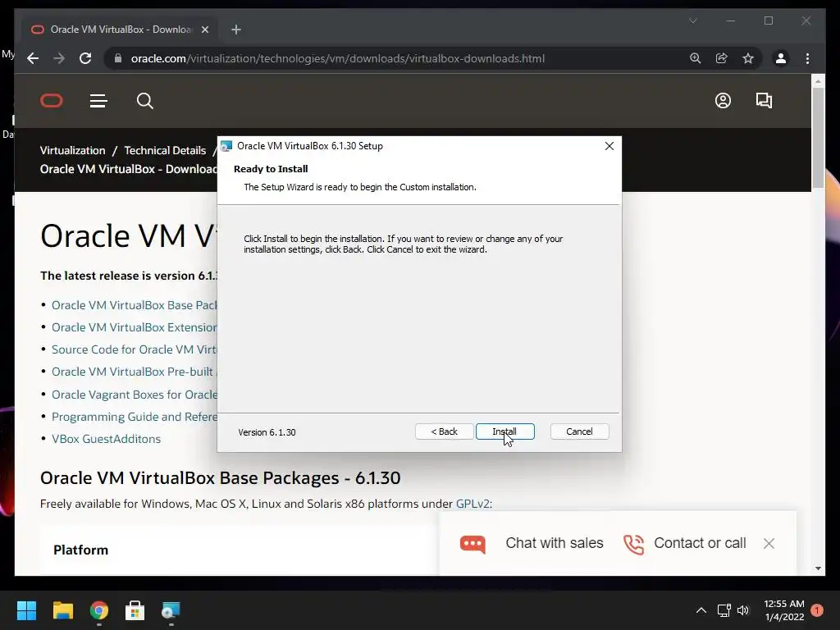Screen dimensions: 840x630
Task: Open VBox GuestAdditons link
Action: pos(106,439)
